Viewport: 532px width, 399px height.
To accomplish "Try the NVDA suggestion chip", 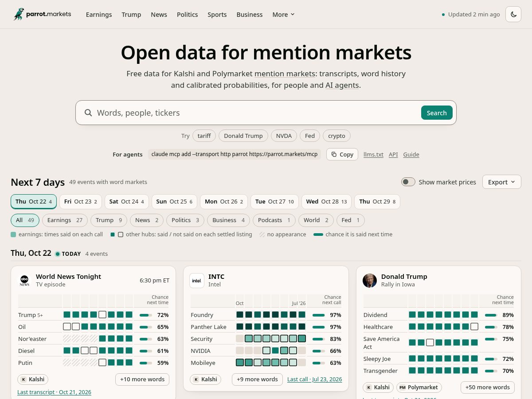I will click(x=284, y=136).
